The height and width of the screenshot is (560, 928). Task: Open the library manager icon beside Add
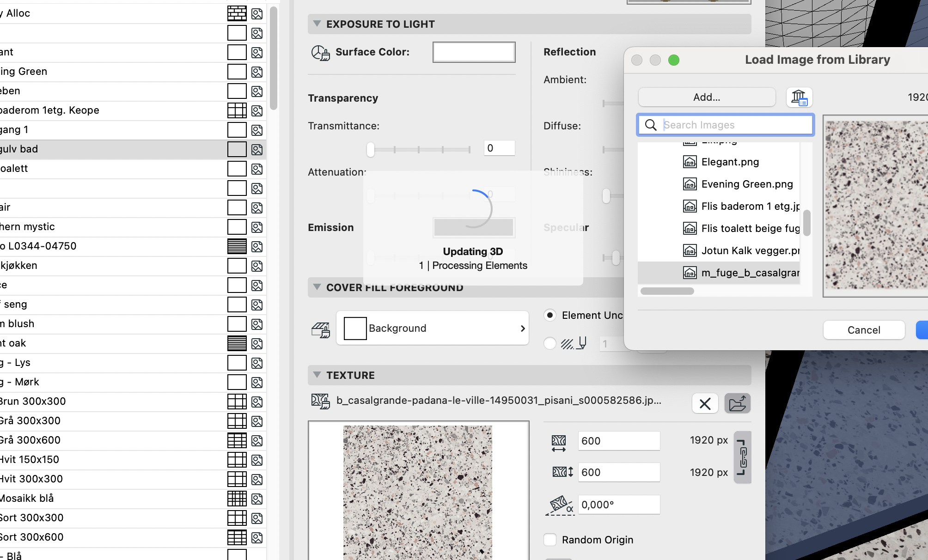click(799, 97)
